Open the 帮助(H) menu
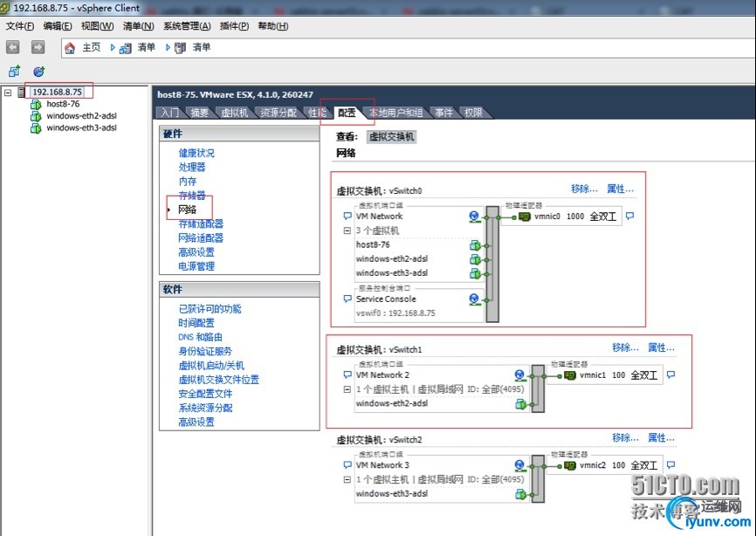The width and height of the screenshot is (756, 536). (273, 26)
